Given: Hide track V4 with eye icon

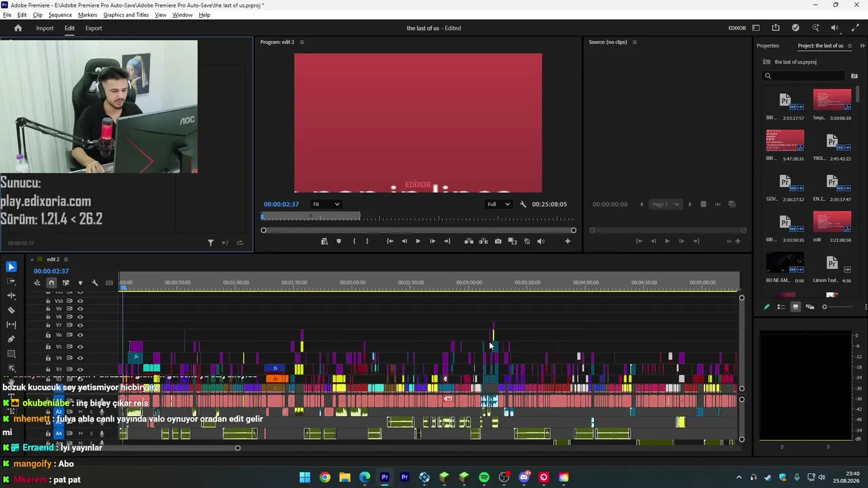Looking at the screenshot, I should pos(80,358).
